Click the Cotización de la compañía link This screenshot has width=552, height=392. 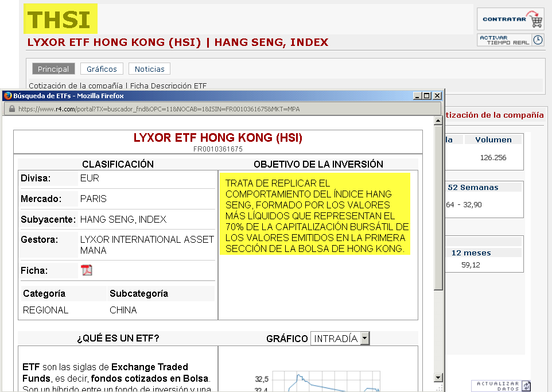coord(76,86)
